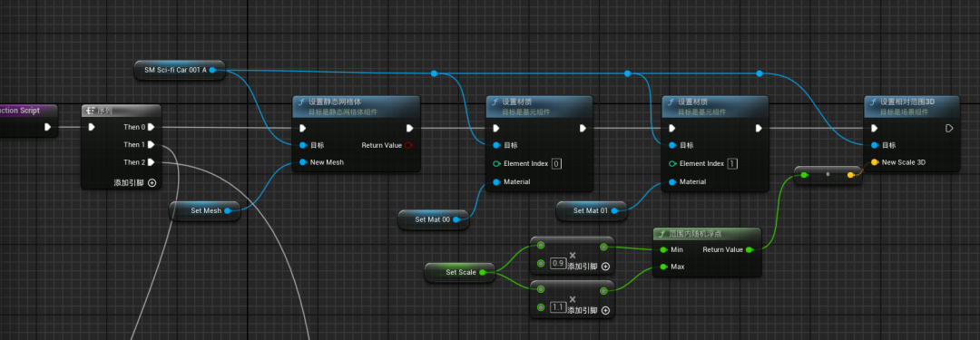Screen dimensions: 980x340
Task: Click the New Mesh input pin
Action: coord(303,162)
